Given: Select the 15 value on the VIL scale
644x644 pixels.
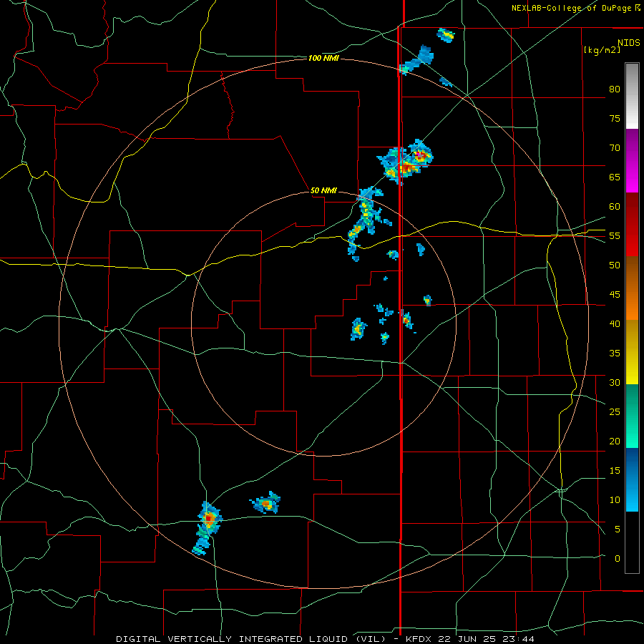Looking at the screenshot, I should [615, 471].
